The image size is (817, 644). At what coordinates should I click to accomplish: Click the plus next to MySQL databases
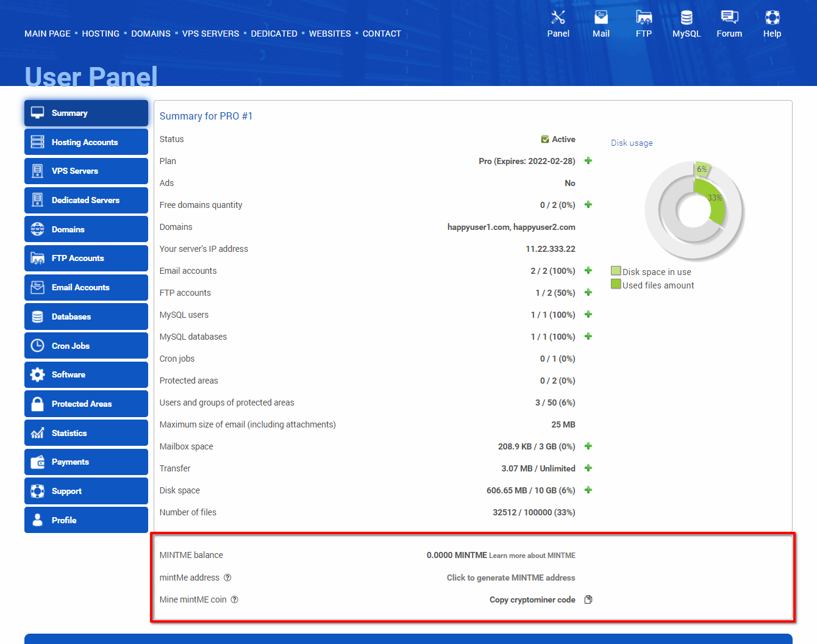tap(588, 337)
